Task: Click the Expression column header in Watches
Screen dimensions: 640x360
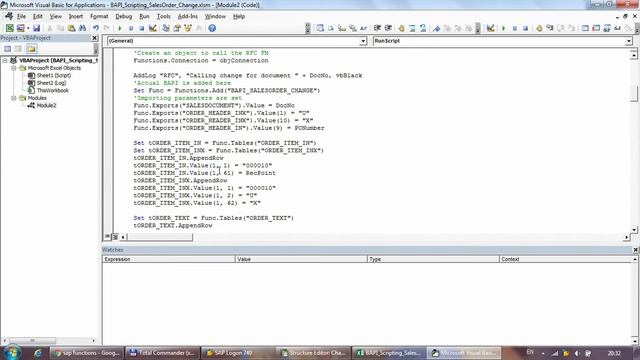Action: (x=169, y=259)
